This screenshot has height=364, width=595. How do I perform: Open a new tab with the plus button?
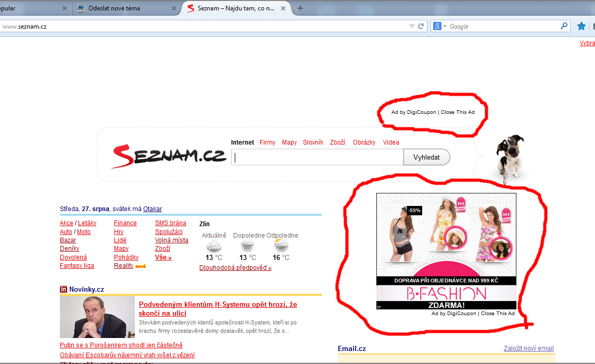click(300, 8)
